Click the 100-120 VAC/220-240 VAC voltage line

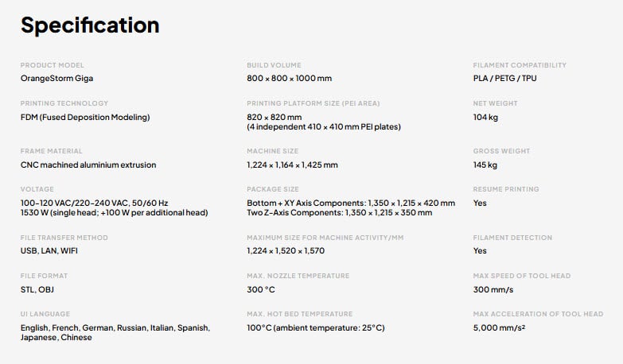tap(94, 203)
